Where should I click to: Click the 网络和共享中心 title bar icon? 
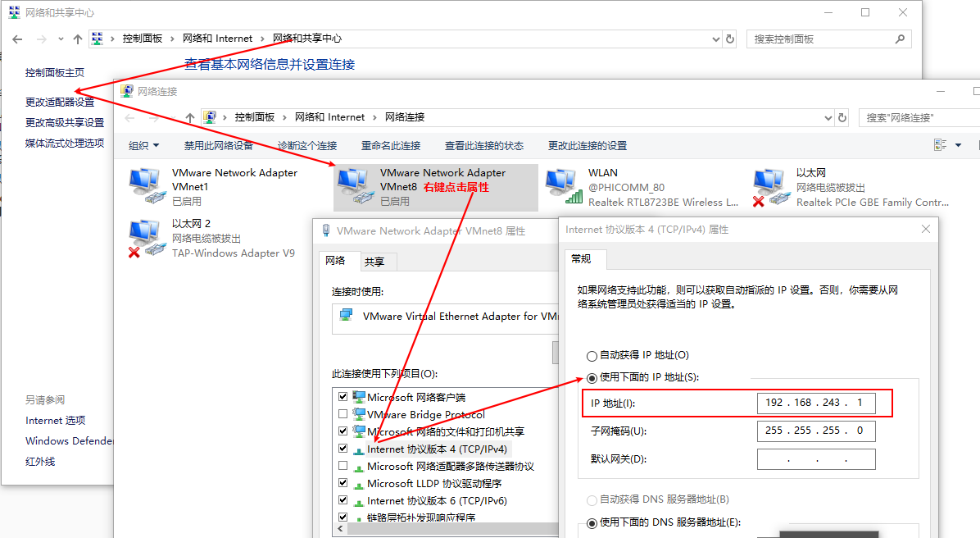tap(15, 12)
